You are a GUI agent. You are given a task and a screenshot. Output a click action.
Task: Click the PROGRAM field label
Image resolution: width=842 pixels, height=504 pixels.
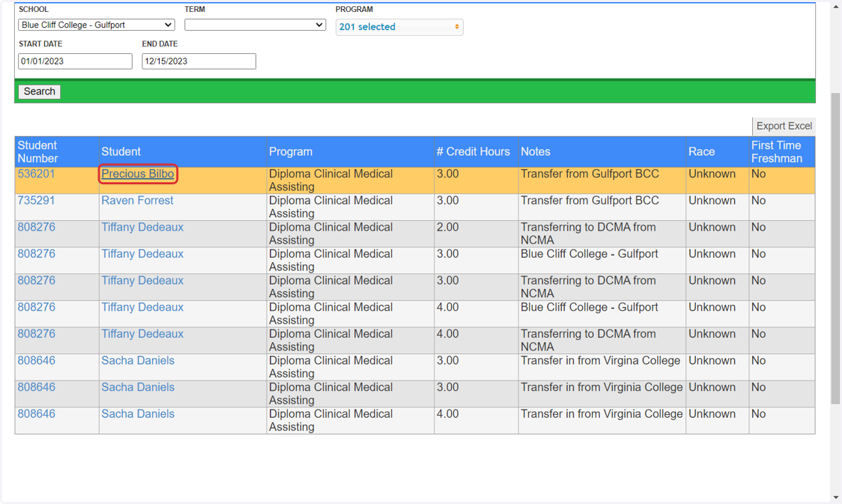pos(354,9)
